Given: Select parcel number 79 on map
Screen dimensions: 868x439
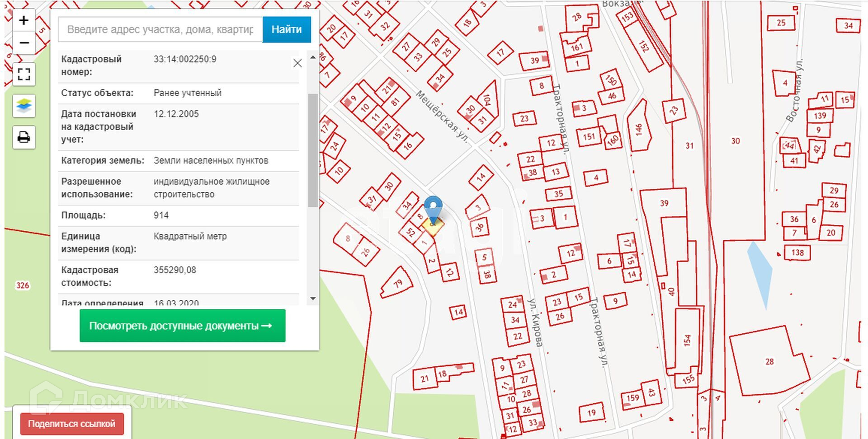Looking at the screenshot, I should [x=396, y=284].
